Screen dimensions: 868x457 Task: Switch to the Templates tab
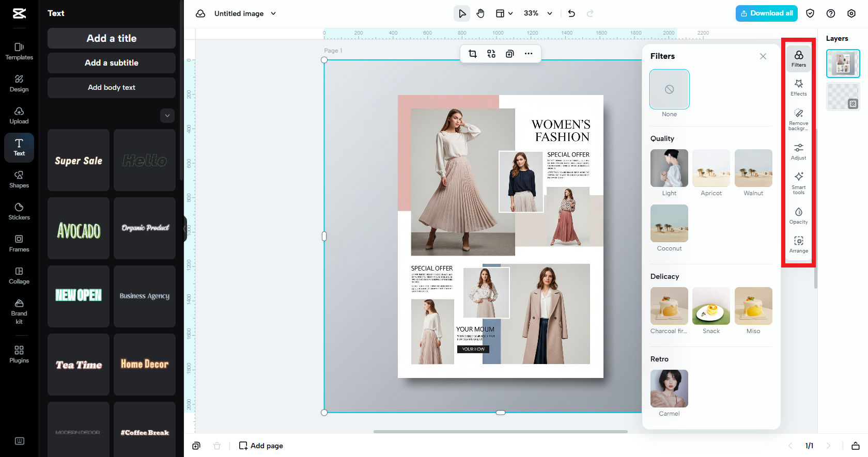point(19,51)
